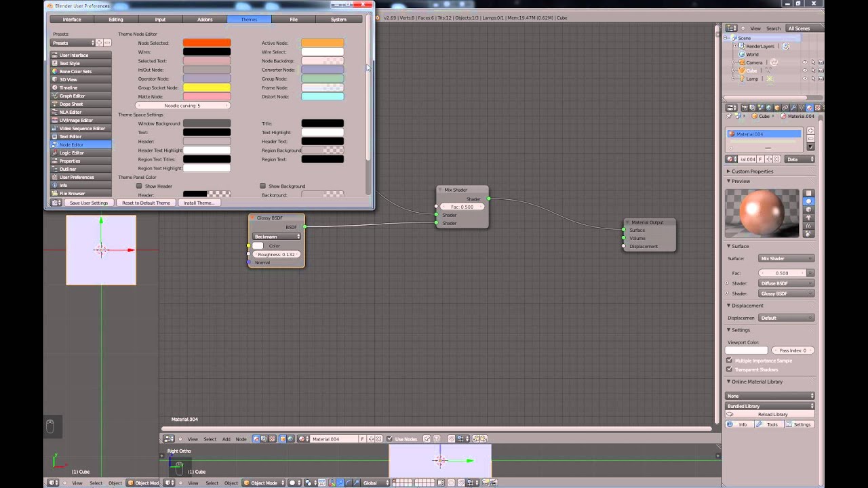The image size is (868, 488).
Task: Add new material plus in node header
Action: [371, 439]
